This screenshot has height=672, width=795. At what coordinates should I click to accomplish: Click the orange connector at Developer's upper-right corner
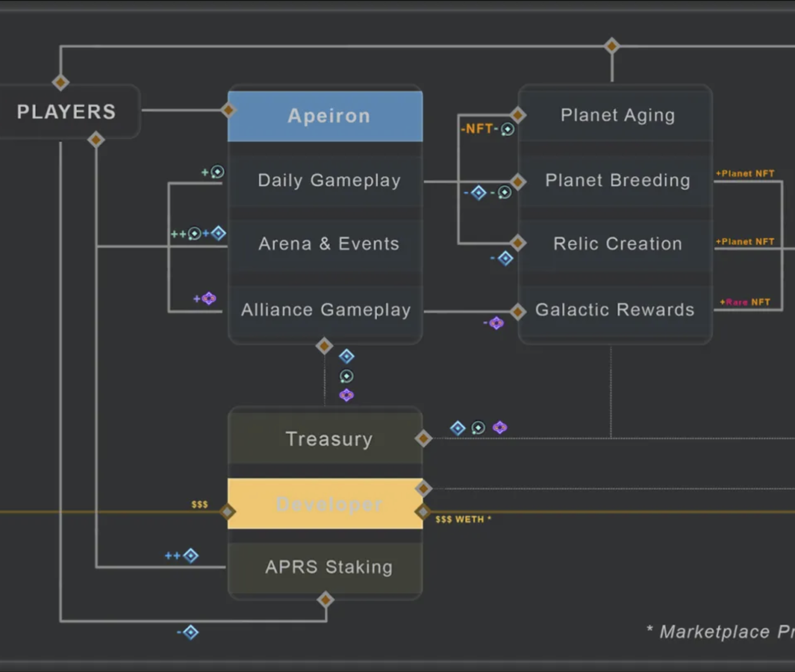[x=424, y=489]
